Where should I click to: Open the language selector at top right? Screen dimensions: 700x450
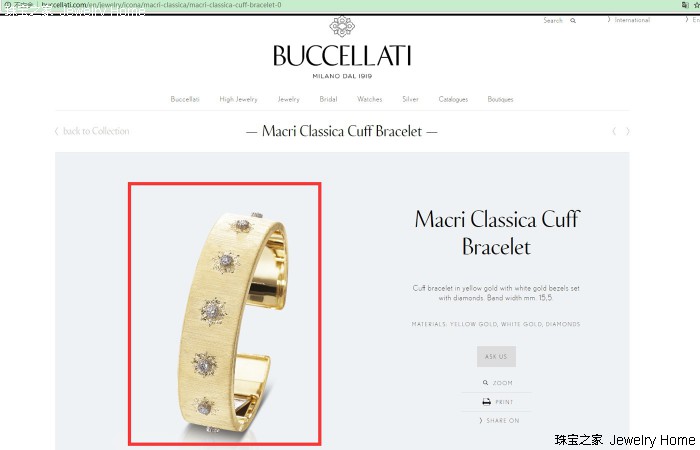tap(692, 20)
